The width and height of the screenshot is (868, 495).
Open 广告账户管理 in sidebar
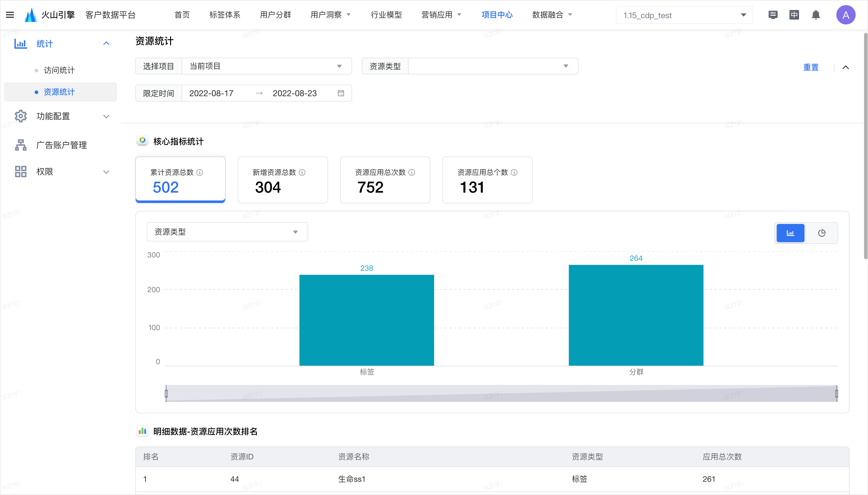pos(61,145)
